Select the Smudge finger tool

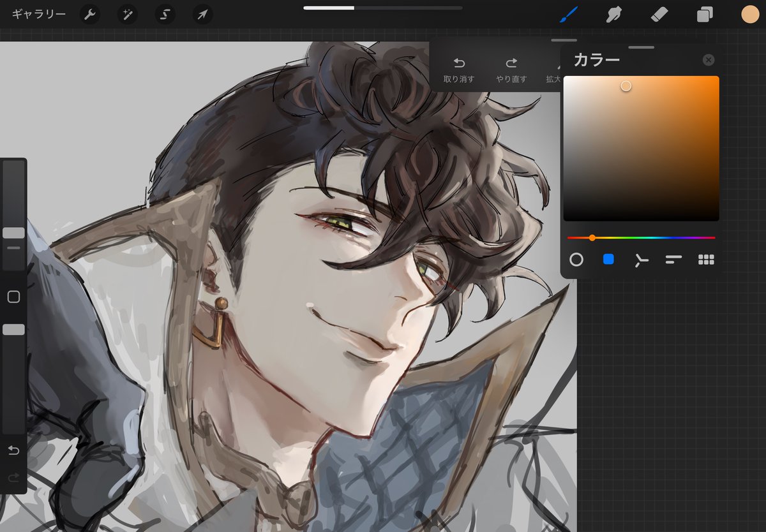pyautogui.click(x=614, y=14)
